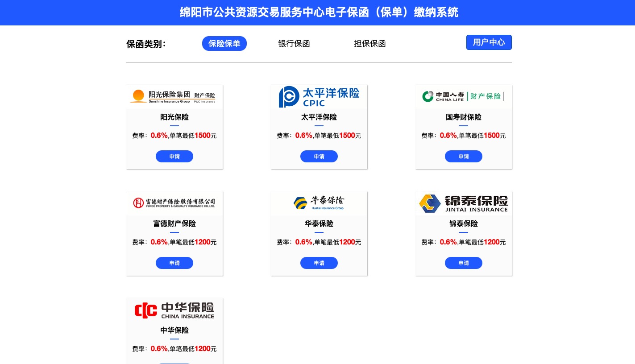Click the 保函类别 label
635x364 pixels.
point(146,44)
